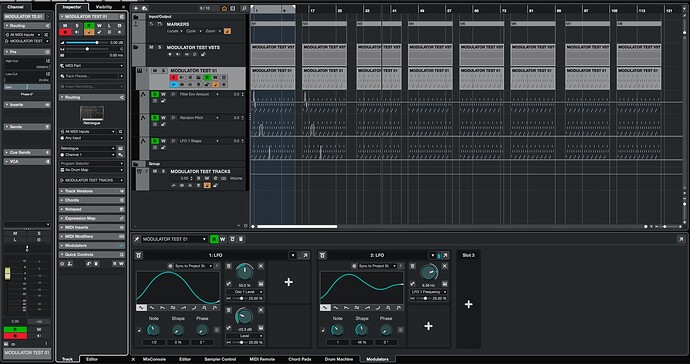Click the pin icon in Modulators panel
Image resolution: width=690 pixels, height=364 pixels.
tap(137, 239)
